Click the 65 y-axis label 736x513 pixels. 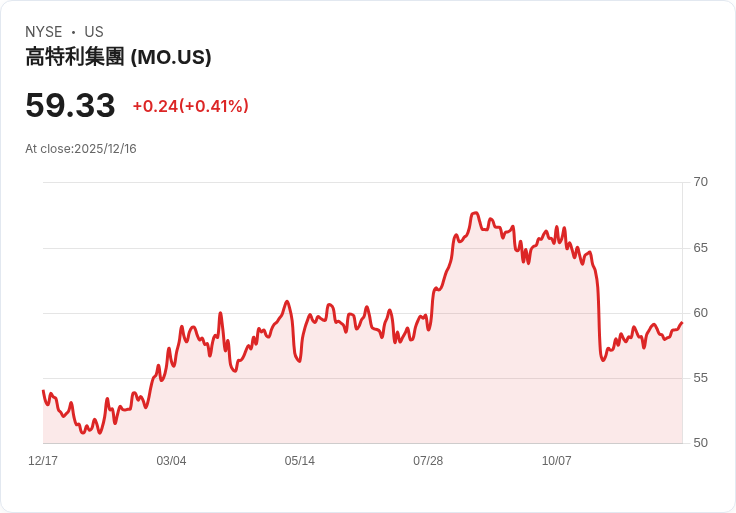[x=701, y=247]
